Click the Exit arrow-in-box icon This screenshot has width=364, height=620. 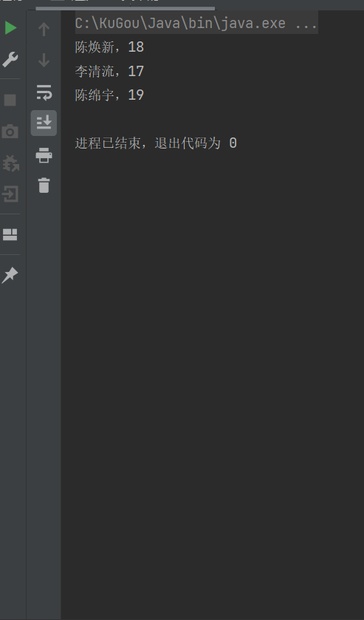point(10,194)
